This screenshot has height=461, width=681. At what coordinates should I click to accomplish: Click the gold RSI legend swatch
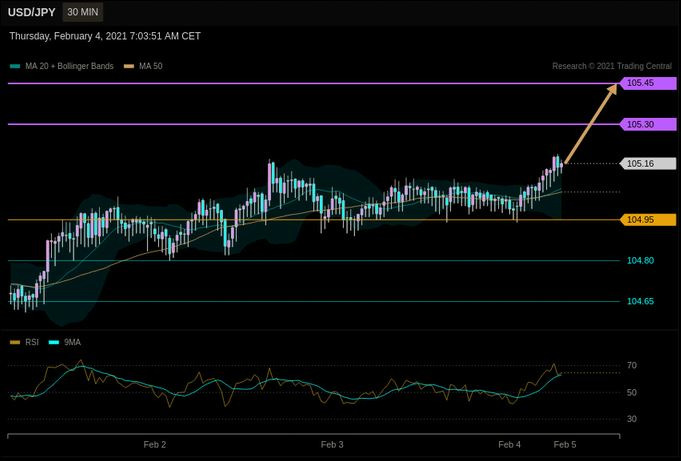[15, 343]
